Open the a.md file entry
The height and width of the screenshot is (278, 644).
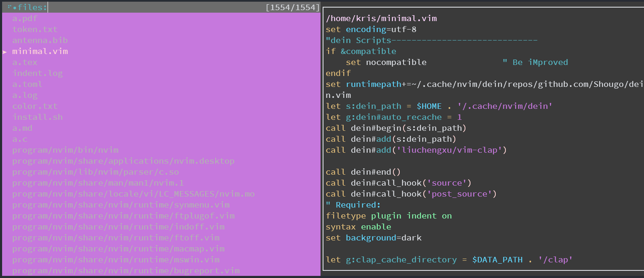tap(22, 128)
